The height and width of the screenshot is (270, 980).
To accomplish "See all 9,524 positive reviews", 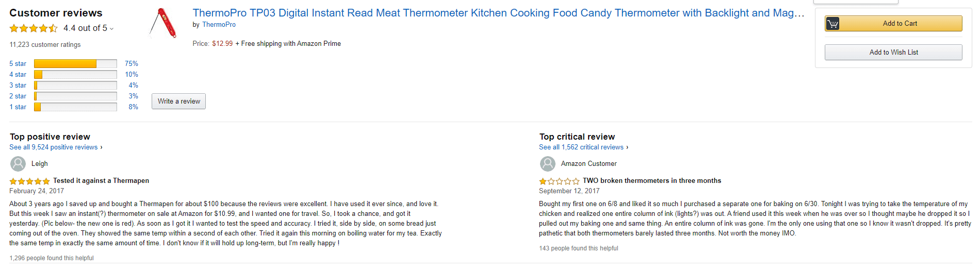I will (54, 147).
